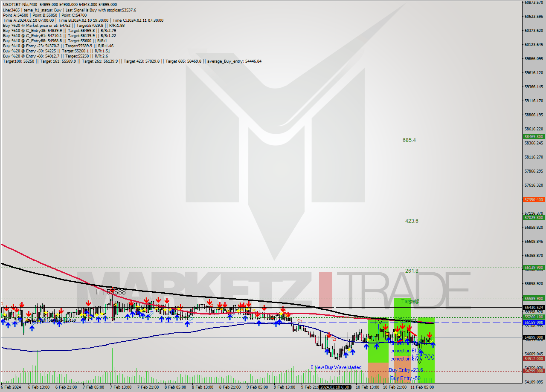Click the 59866.095 price axis label
546x392 pixels.
pyautogui.click(x=534, y=59)
